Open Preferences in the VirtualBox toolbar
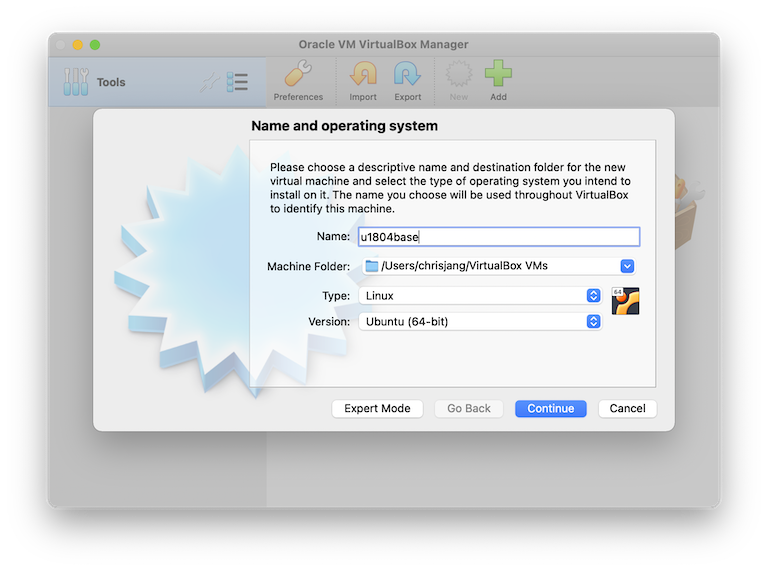The width and height of the screenshot is (768, 571). 298,81
